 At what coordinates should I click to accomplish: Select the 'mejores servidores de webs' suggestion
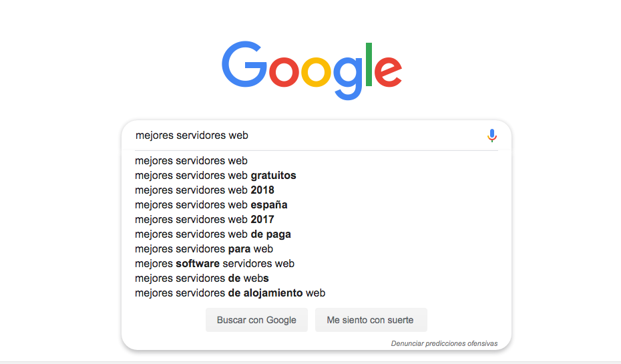click(x=202, y=279)
